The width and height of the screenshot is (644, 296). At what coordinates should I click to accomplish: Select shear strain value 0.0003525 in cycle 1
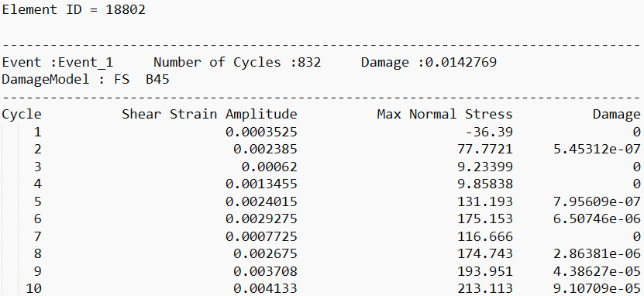[x=261, y=132]
